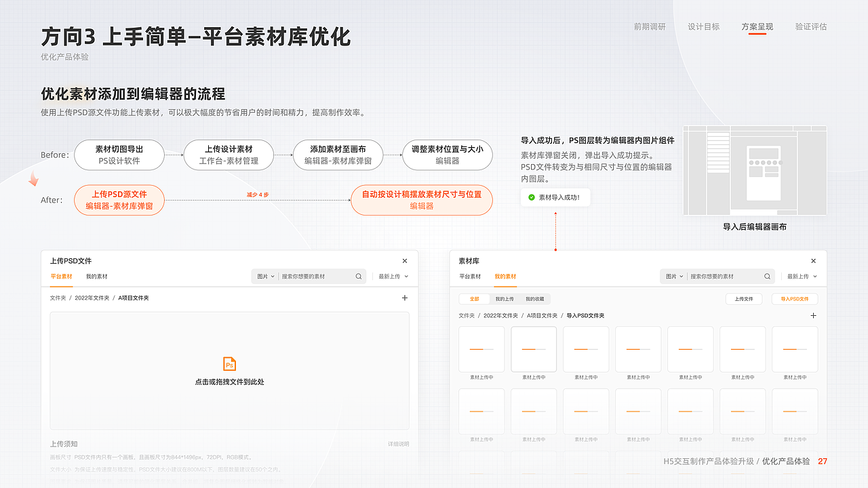
Task: Click the green success check icon
Action: coord(532,198)
